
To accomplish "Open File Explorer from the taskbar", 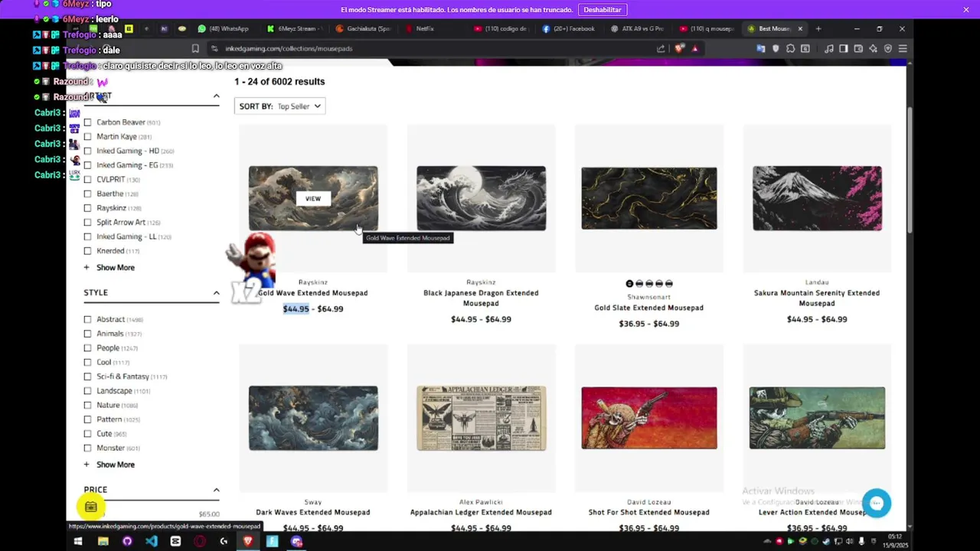I will coord(103,541).
